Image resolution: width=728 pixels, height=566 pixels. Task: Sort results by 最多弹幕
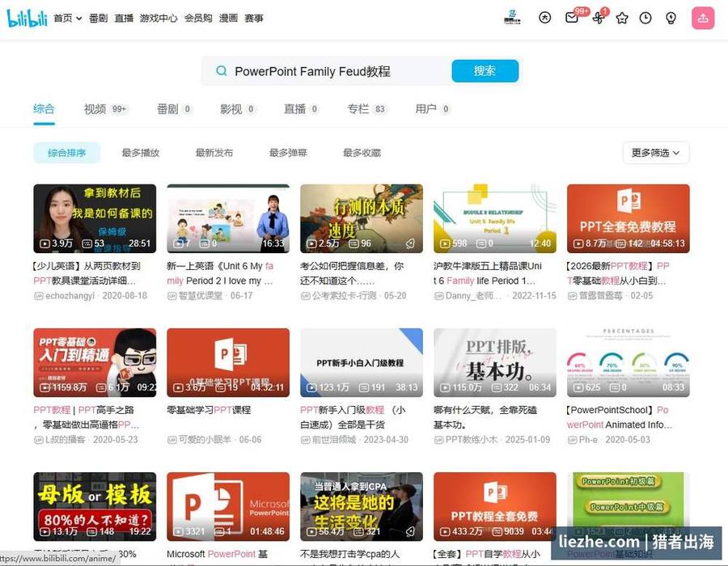pyautogui.click(x=288, y=153)
